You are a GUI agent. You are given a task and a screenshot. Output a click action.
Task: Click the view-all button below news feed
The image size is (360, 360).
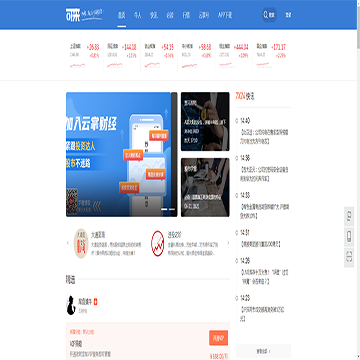pos(263,351)
